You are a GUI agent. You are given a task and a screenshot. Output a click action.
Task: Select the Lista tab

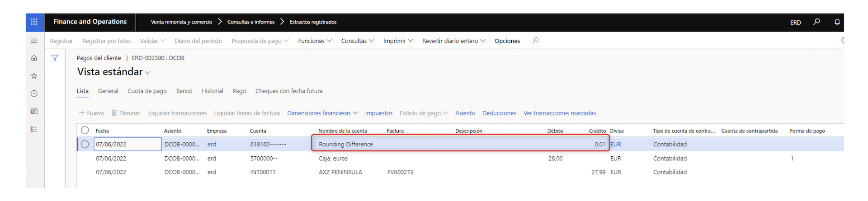pyautogui.click(x=83, y=91)
